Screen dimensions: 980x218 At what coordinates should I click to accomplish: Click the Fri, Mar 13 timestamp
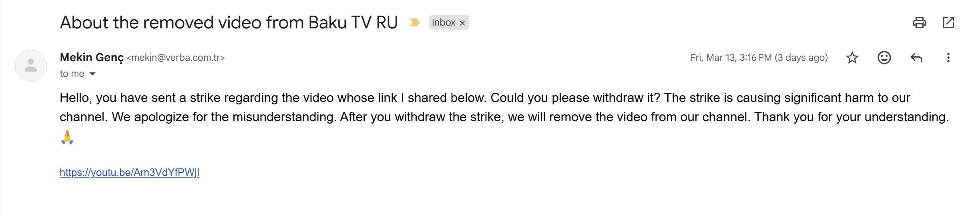pyautogui.click(x=731, y=58)
